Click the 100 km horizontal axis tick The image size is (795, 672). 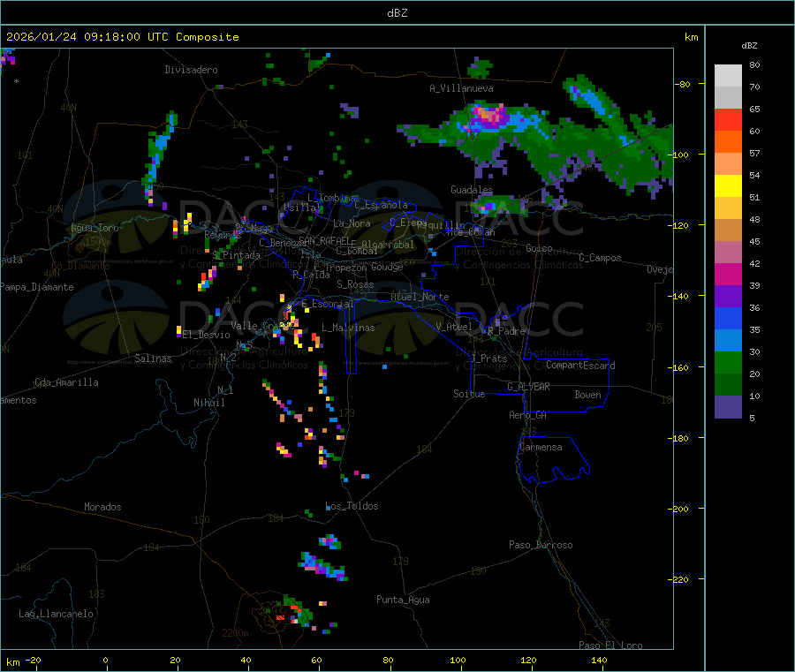pos(458,660)
